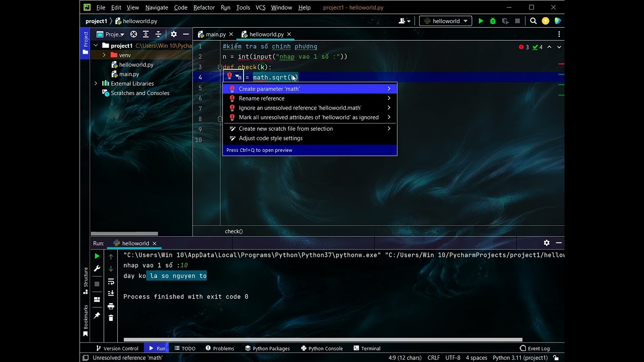This screenshot has height=362, width=644.
Task: Click the yellow IDE update icon
Action: pyautogui.click(x=545, y=21)
